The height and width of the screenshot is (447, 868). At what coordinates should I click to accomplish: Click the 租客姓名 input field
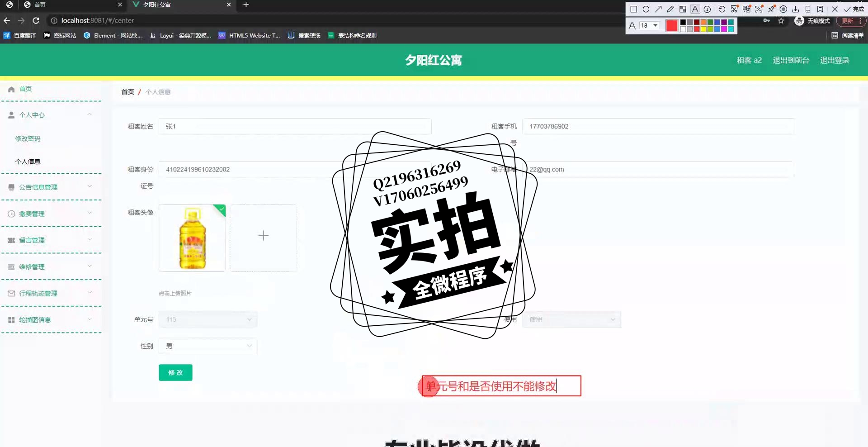click(x=295, y=126)
